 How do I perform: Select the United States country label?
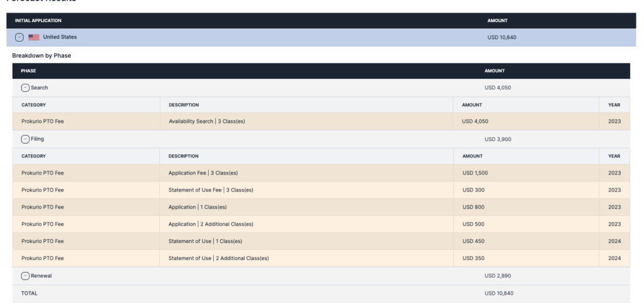click(60, 37)
